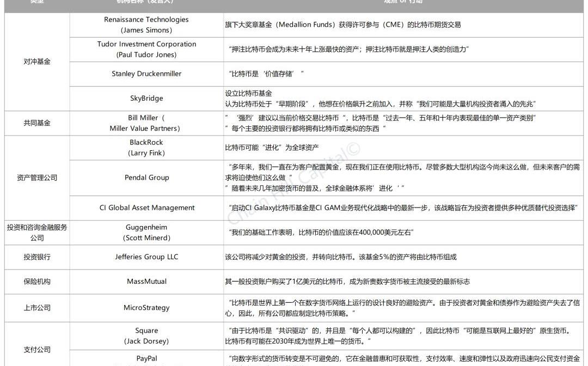Click the Guggenheim (Scott Minerd) cell
Viewport: 588px width, 366px height.
(x=146, y=233)
